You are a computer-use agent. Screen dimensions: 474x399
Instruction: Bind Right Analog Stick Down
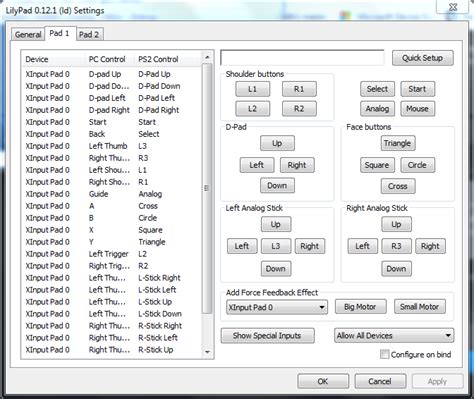point(396,269)
